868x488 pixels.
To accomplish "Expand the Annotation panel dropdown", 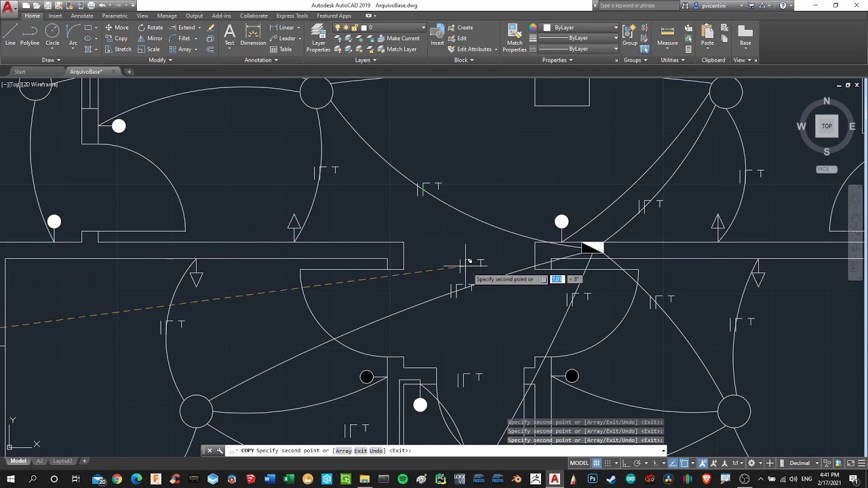I will tap(261, 60).
